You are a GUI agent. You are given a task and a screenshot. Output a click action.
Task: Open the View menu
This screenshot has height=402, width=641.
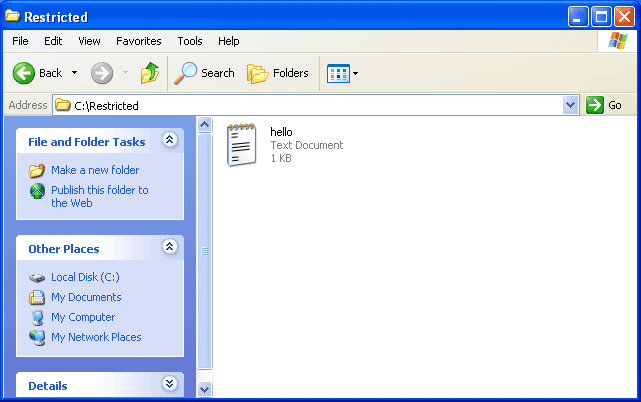(89, 41)
